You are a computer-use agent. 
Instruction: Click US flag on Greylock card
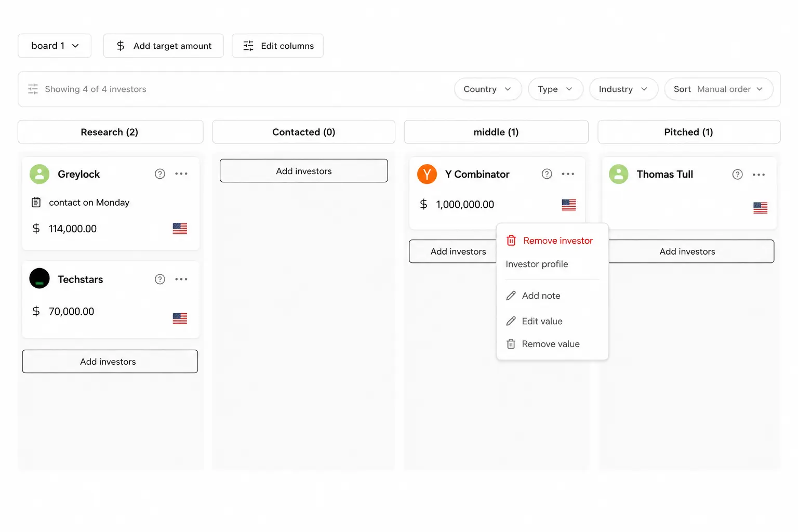(180, 229)
